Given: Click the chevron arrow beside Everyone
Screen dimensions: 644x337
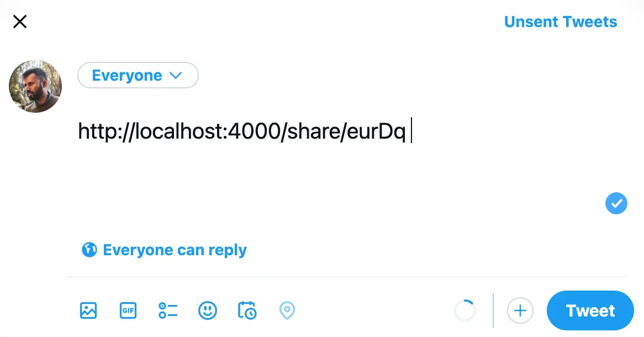Looking at the screenshot, I should [176, 76].
